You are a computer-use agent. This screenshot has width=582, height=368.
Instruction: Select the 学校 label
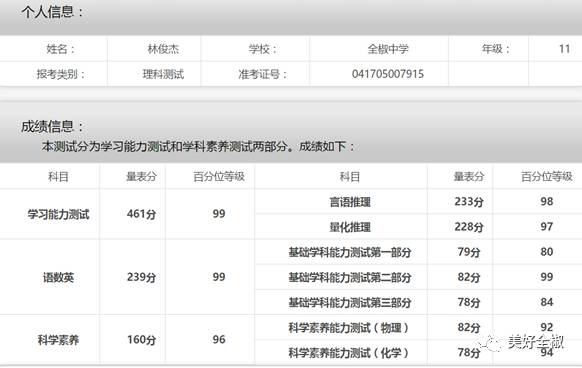pyautogui.click(x=263, y=49)
